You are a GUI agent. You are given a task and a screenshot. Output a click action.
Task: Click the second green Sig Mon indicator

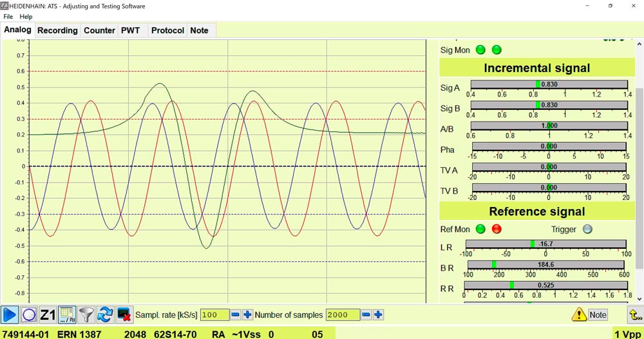coord(497,50)
